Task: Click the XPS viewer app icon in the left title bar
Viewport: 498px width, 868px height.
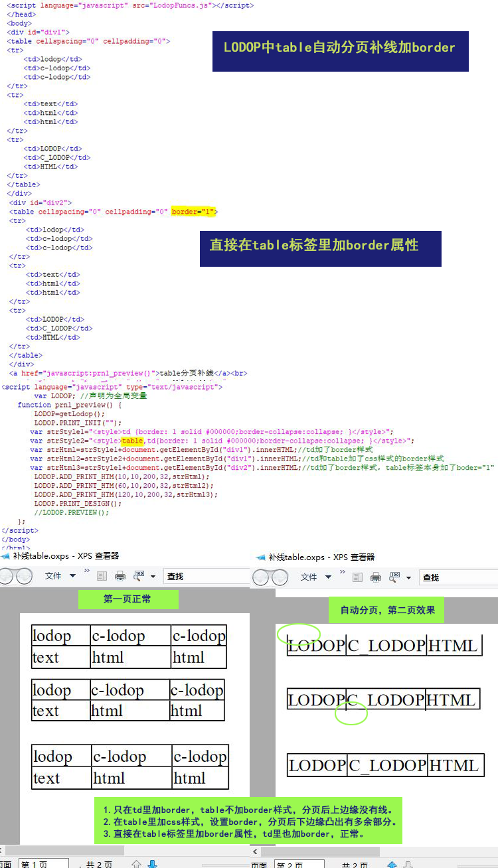Action: (x=5, y=556)
